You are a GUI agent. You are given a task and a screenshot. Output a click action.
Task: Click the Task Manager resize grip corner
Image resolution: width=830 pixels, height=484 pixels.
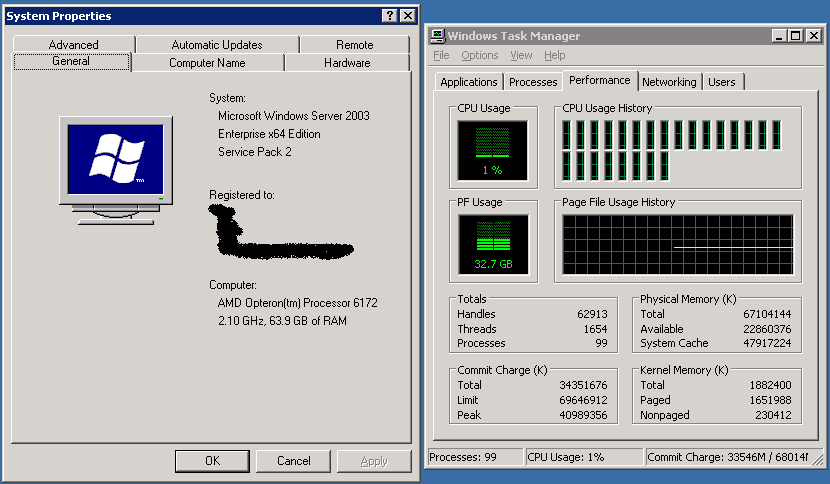tap(818, 460)
